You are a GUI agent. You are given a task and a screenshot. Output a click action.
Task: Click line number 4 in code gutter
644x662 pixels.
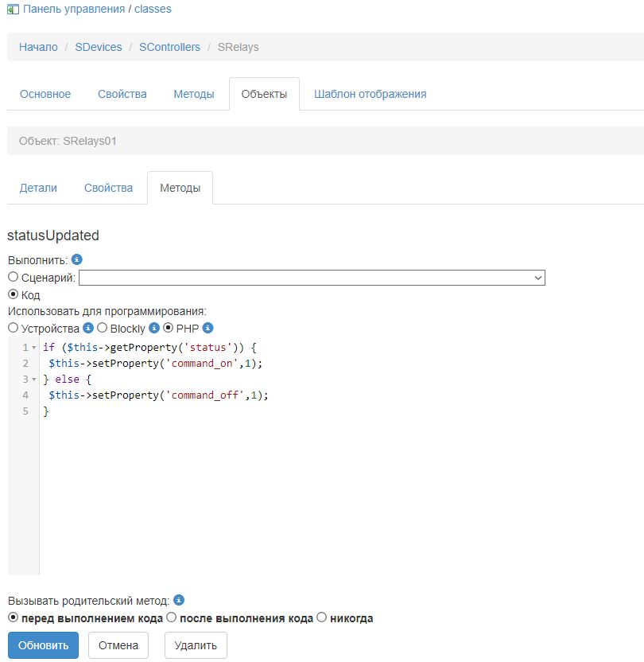25,395
